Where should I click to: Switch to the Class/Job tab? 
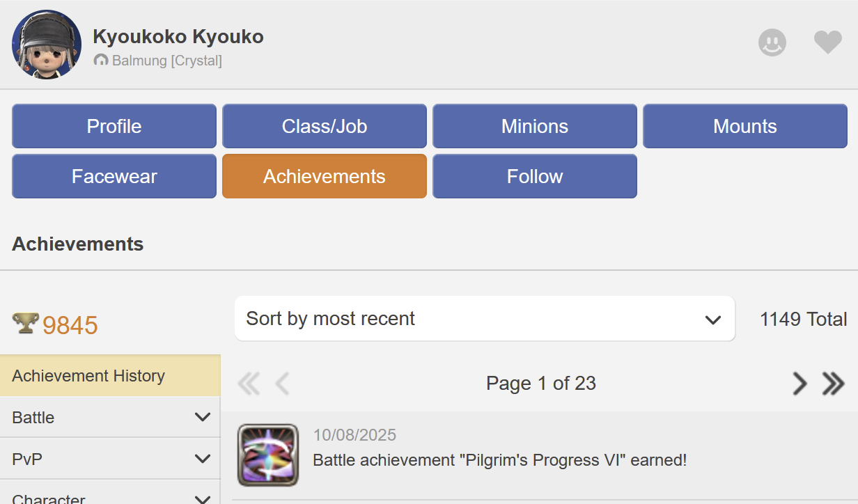point(325,126)
